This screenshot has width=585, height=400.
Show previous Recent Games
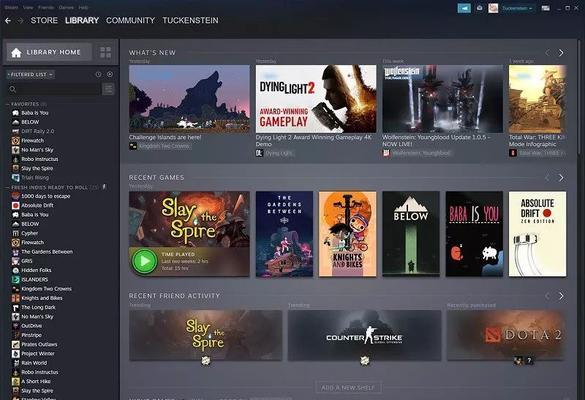coord(547,178)
